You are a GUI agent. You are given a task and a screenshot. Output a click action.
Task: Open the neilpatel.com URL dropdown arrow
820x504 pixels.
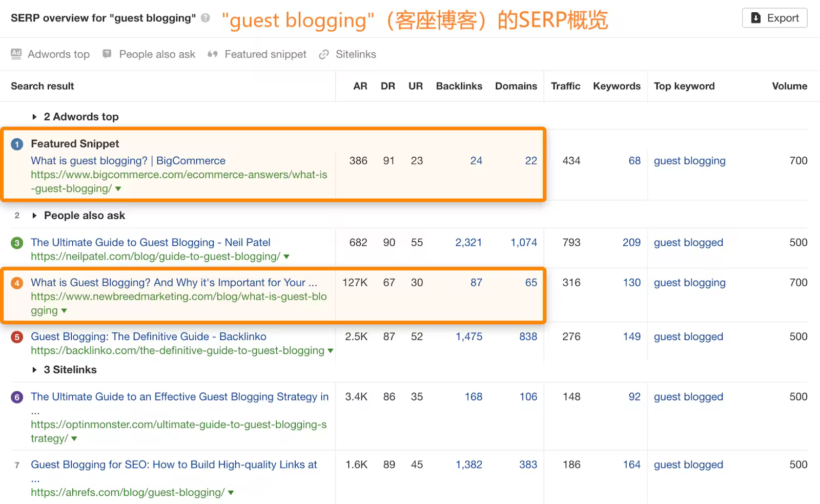[286, 257]
